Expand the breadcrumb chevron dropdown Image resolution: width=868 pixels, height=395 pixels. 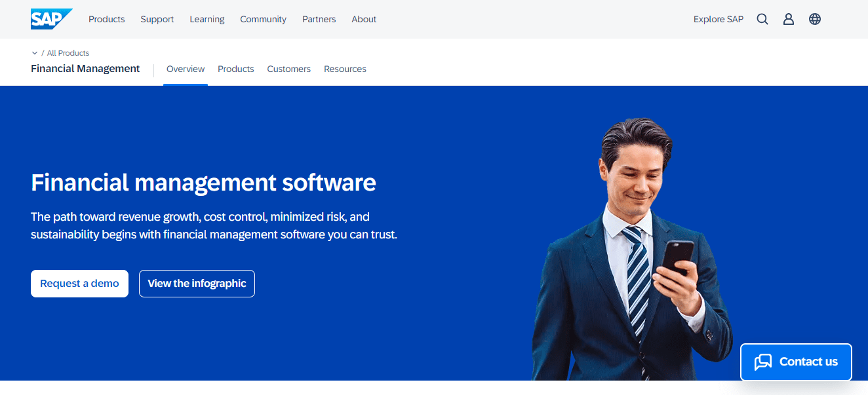tap(35, 52)
